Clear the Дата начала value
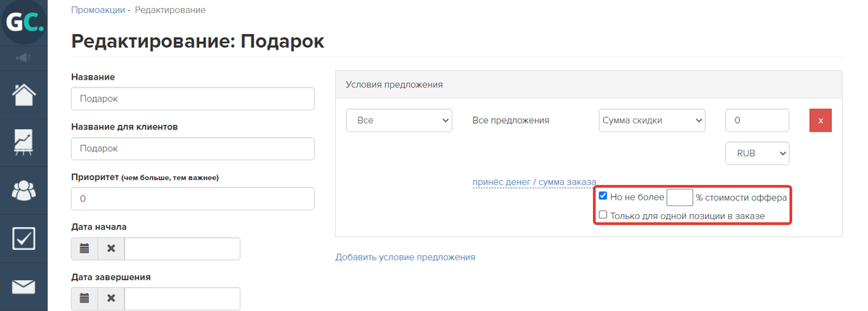 [x=111, y=249]
